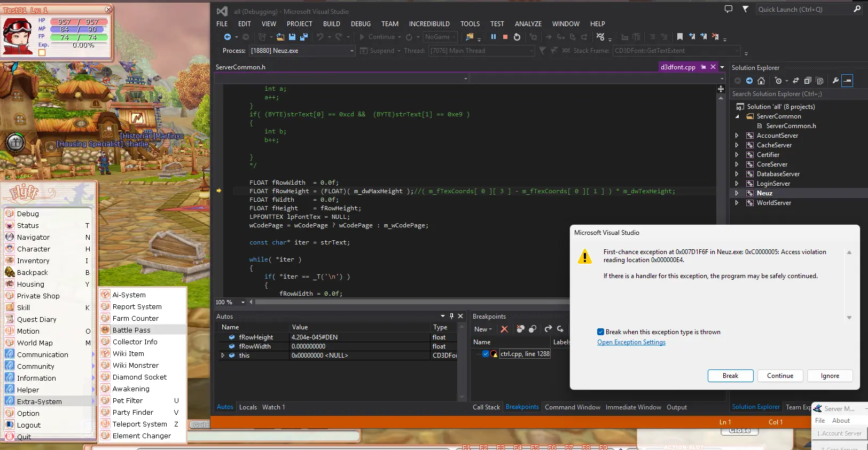Viewport: 868px width, 450px height.
Task: Expand the AccountServer project node
Action: tap(737, 136)
